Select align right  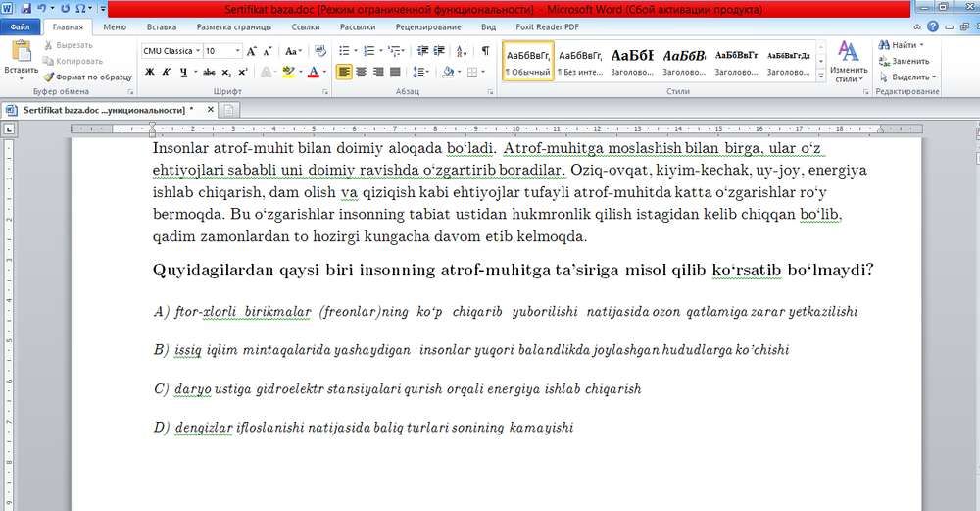[377, 72]
